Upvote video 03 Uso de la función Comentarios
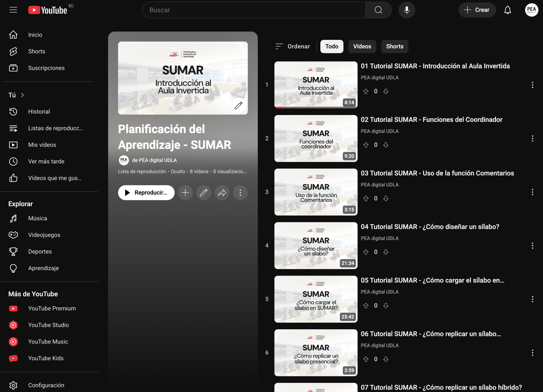 (366, 198)
